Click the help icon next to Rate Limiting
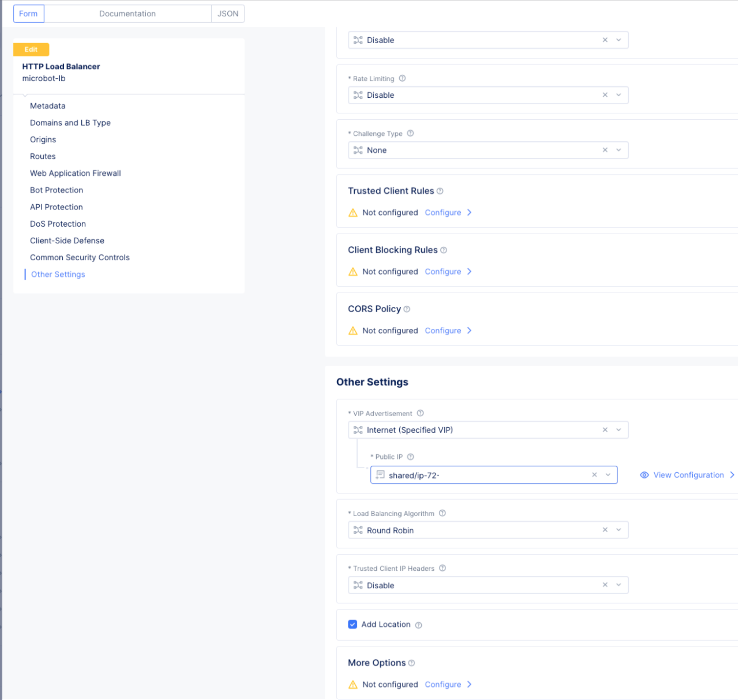The image size is (738, 700). tap(402, 78)
